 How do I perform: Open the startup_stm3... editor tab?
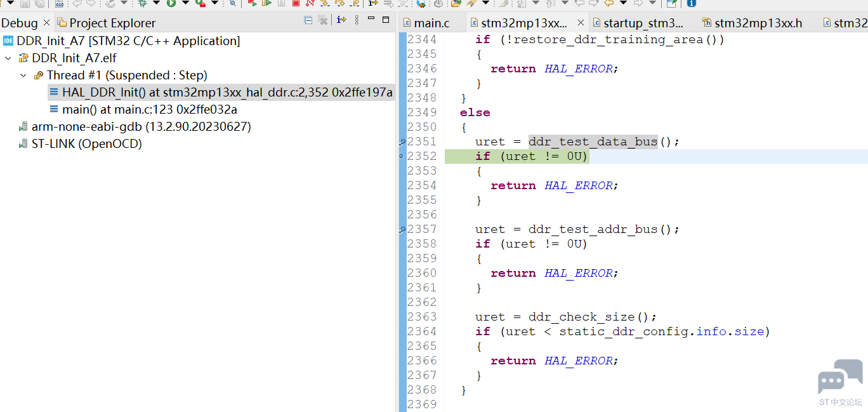point(638,23)
